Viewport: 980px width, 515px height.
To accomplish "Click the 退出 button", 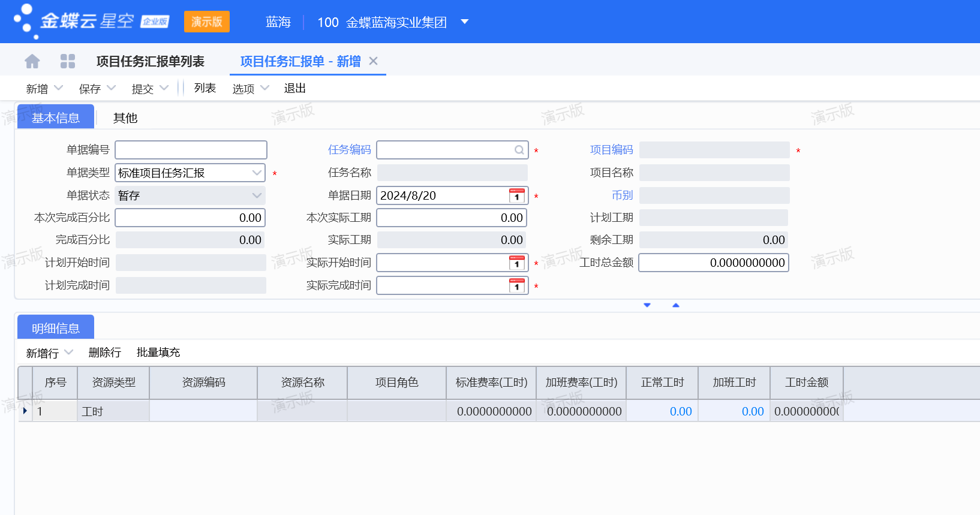I will click(x=294, y=88).
